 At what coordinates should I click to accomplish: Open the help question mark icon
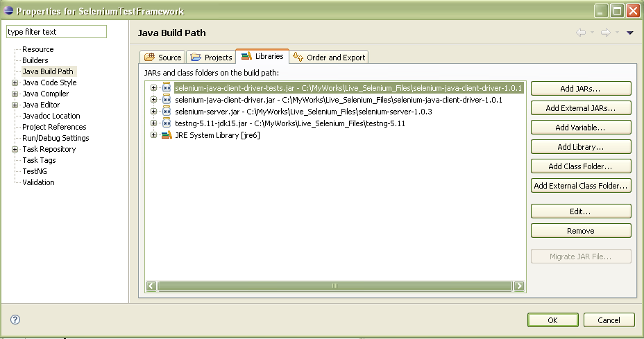click(x=15, y=320)
